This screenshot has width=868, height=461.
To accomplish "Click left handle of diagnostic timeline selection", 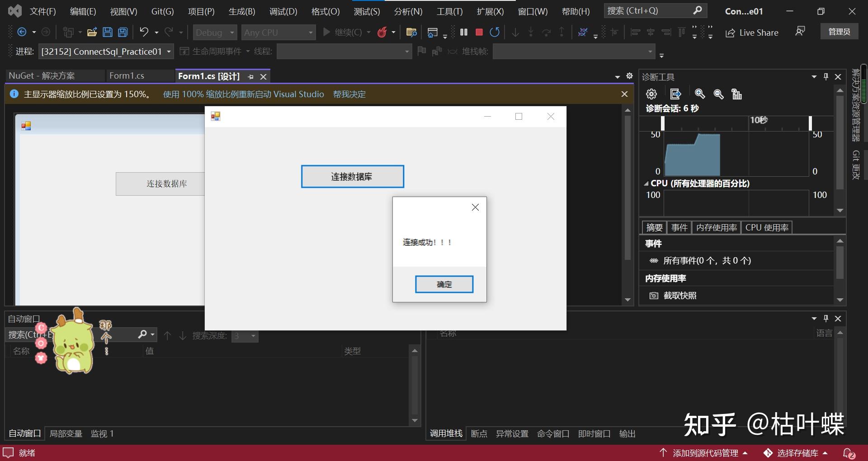I will (x=663, y=123).
